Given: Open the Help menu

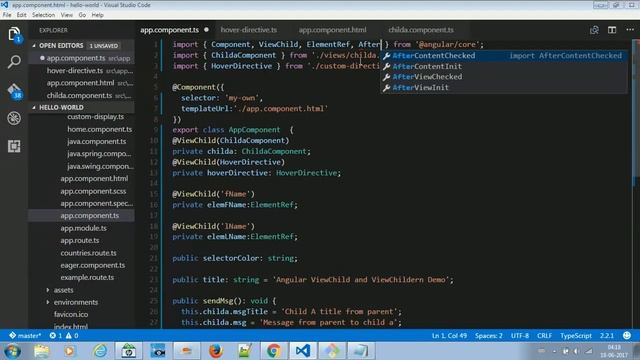Looking at the screenshot, I should click(x=98, y=15).
